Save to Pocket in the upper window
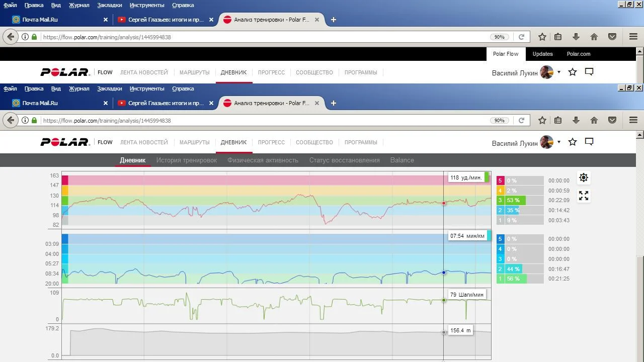 (612, 37)
